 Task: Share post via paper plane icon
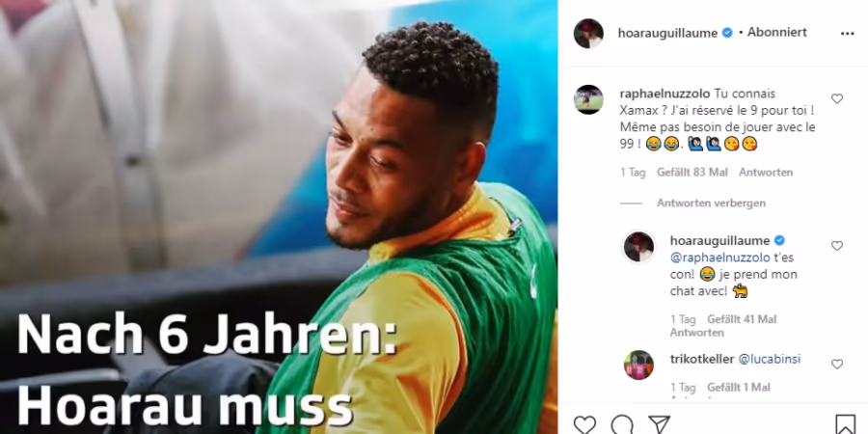tap(660, 424)
